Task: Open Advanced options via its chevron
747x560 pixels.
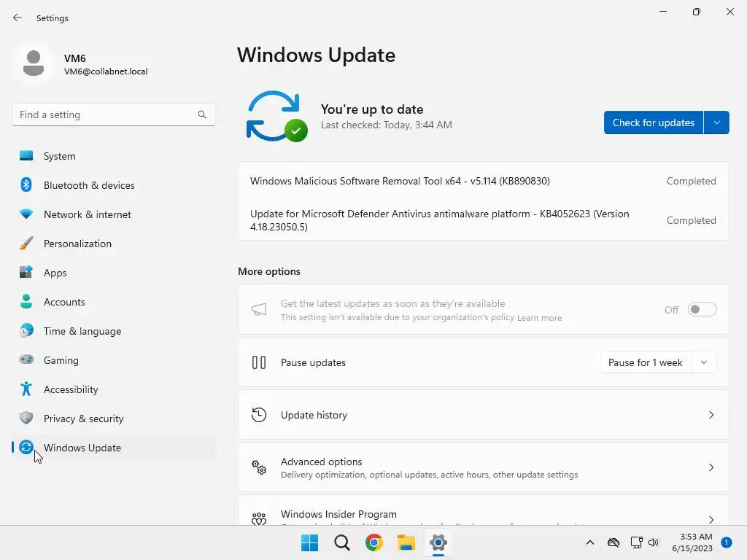Action: [x=711, y=467]
